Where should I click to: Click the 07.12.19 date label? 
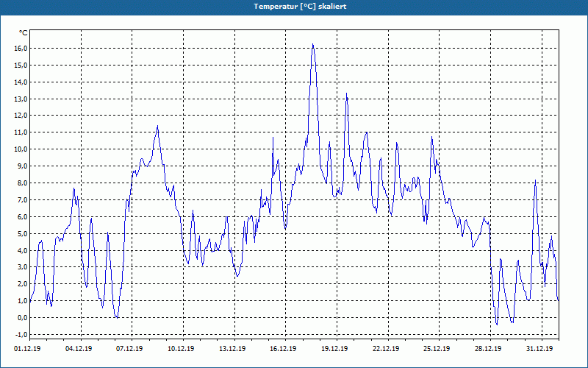point(129,349)
